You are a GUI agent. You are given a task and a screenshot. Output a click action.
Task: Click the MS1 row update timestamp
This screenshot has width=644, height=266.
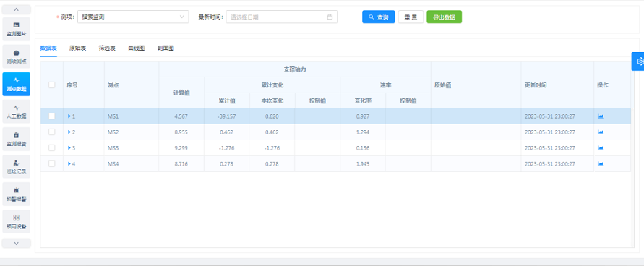click(x=549, y=116)
